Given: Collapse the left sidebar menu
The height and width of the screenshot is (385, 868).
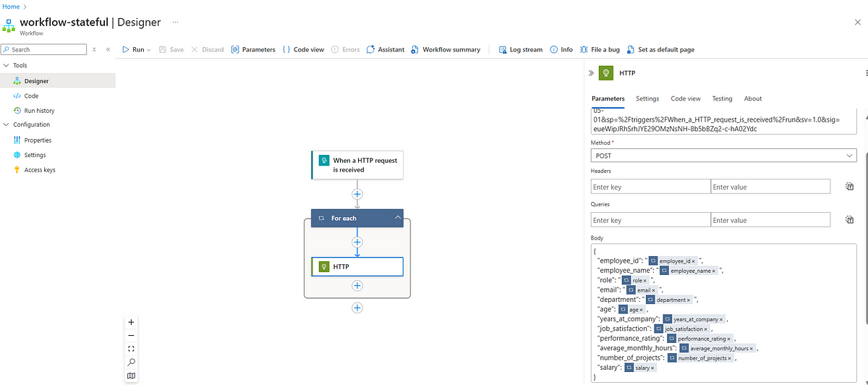Looking at the screenshot, I should pyautogui.click(x=109, y=49).
